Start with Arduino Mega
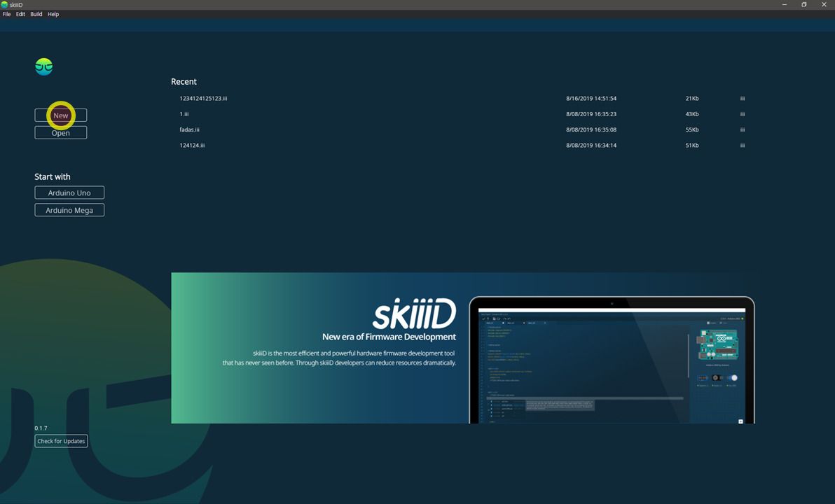Image resolution: width=835 pixels, height=504 pixels. (69, 210)
